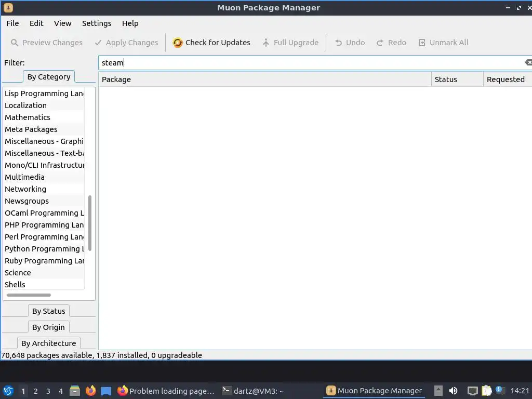Click the Preview Changes magnifier icon
The image size is (532, 399).
click(14, 43)
